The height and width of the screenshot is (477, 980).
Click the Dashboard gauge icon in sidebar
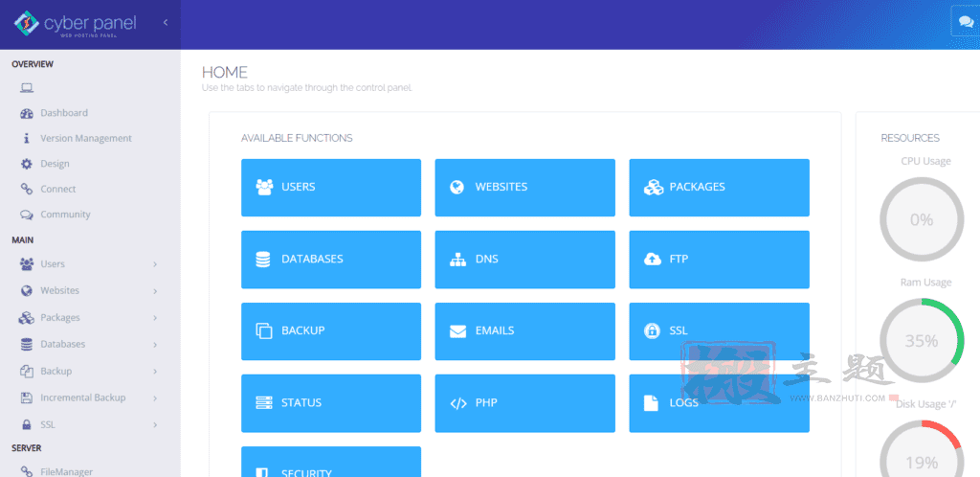pyautogui.click(x=26, y=113)
